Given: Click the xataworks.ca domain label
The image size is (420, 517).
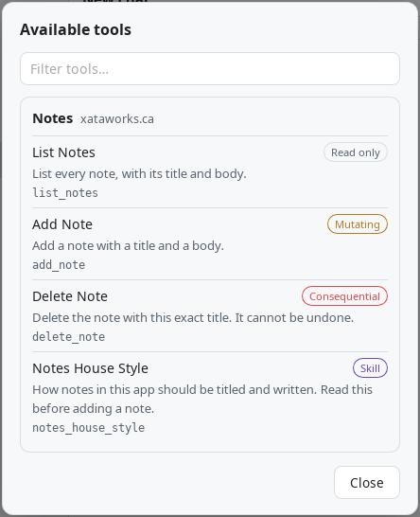Looking at the screenshot, I should pos(117,118).
